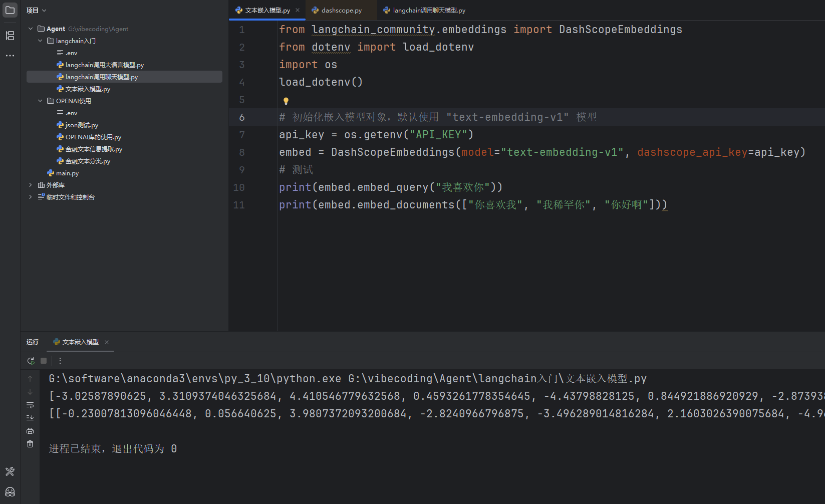The width and height of the screenshot is (825, 504).
Task: Click the Python file icon beside main.py
Action: [51, 173]
